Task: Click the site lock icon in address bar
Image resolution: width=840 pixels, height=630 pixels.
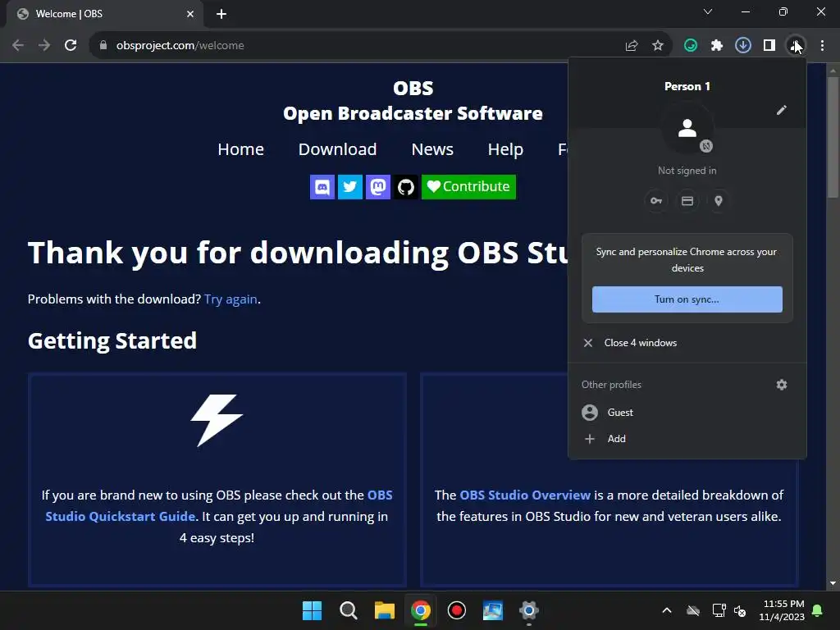Action: pyautogui.click(x=103, y=46)
